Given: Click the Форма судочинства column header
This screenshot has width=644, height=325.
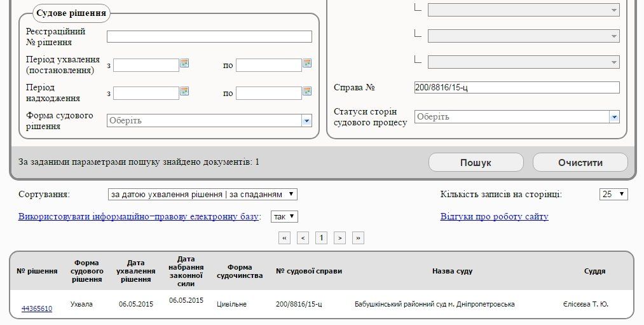Looking at the screenshot, I should click(240, 271).
